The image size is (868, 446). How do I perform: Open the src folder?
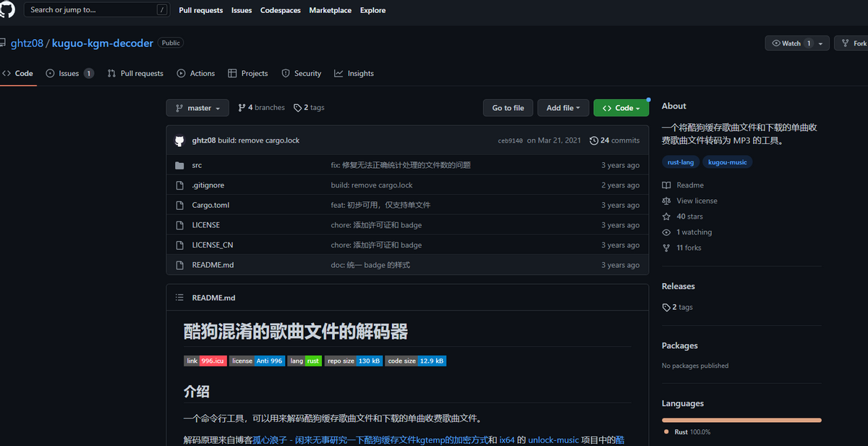tap(197, 165)
